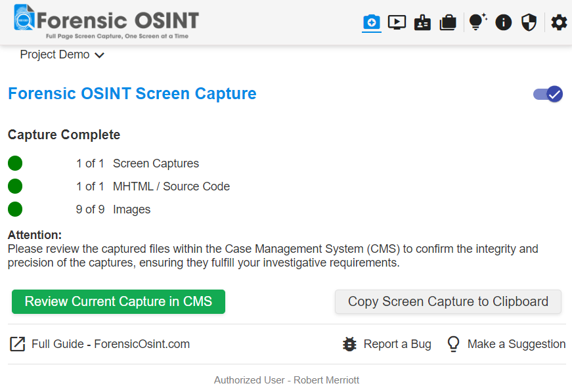572x392 pixels.
Task: Open the info circle icon
Action: coord(504,22)
